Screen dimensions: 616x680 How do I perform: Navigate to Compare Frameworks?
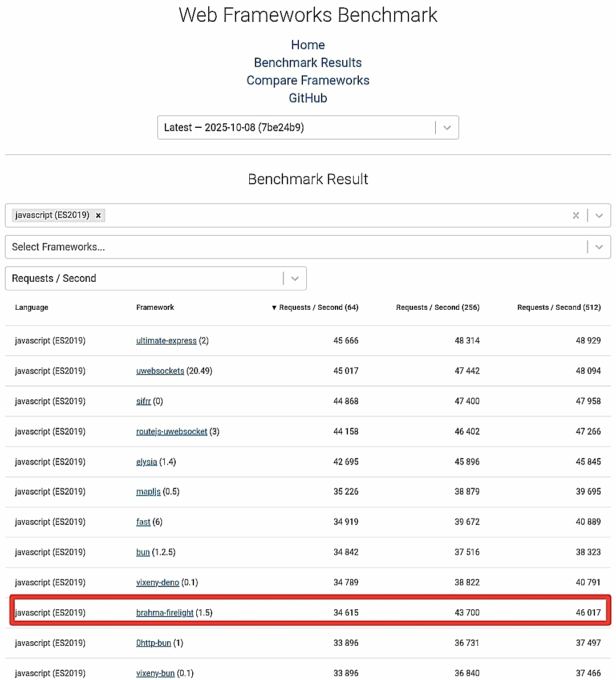307,80
